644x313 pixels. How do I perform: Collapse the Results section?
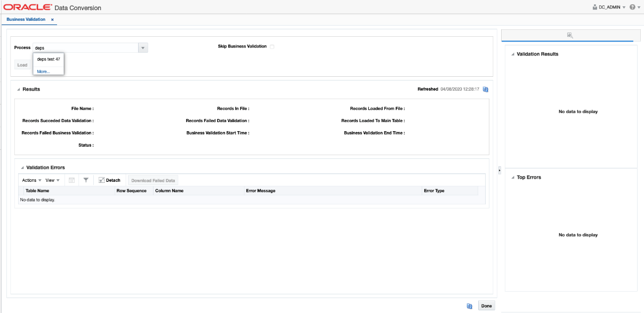click(x=19, y=90)
